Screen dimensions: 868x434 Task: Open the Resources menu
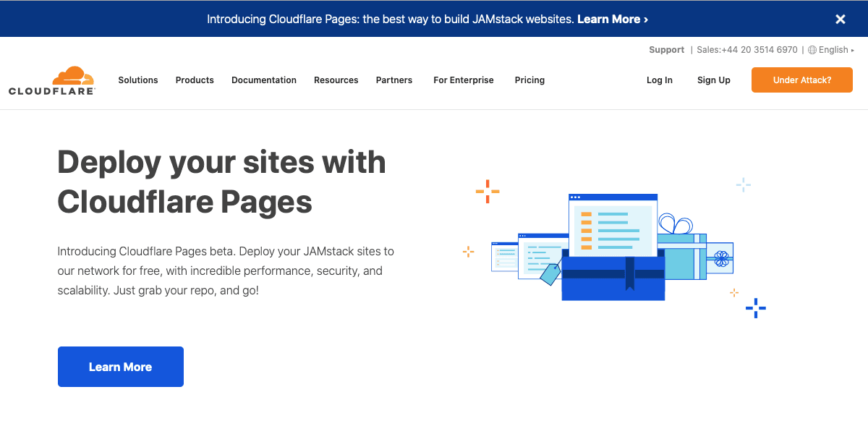[x=336, y=80]
